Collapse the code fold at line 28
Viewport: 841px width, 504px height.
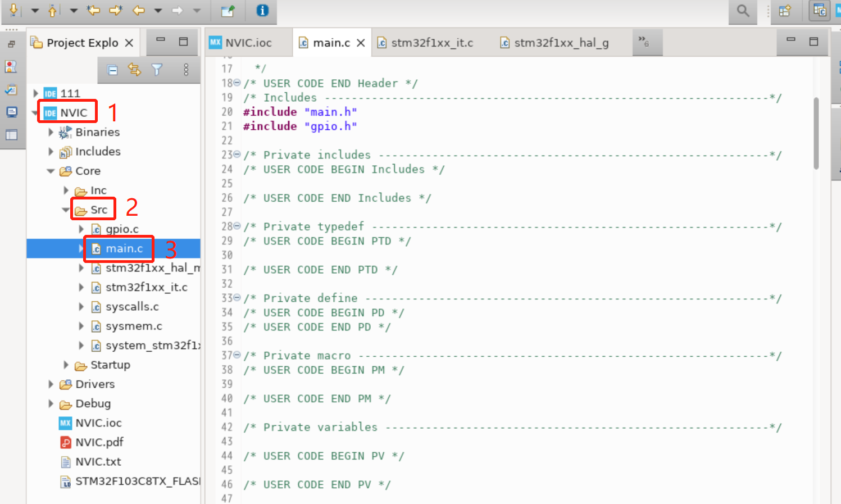click(x=237, y=226)
